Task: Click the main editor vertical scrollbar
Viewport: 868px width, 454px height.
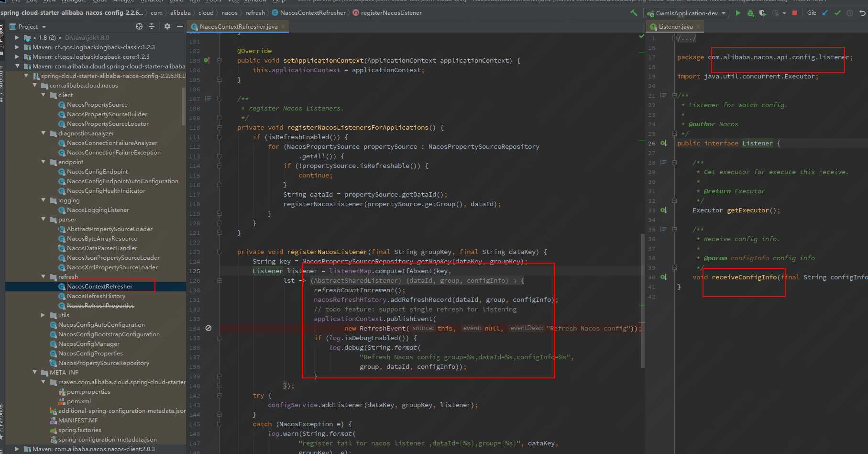Action: (x=642, y=300)
